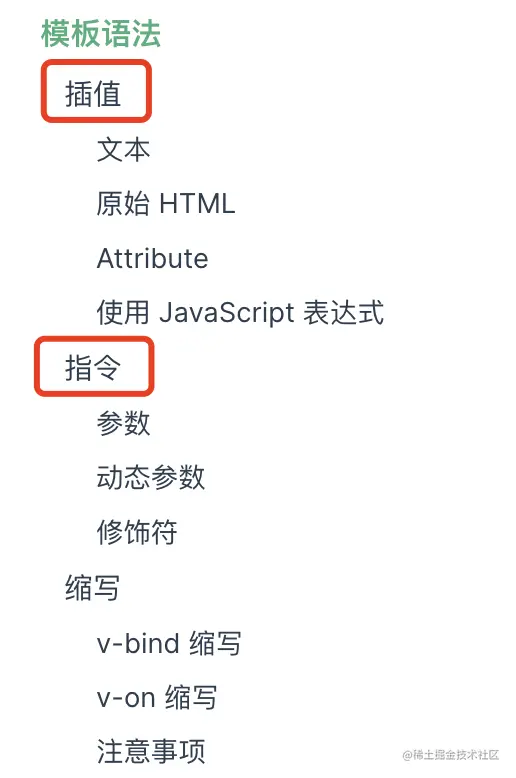
Task: Open the 原始 HTML subsection
Action: (166, 203)
